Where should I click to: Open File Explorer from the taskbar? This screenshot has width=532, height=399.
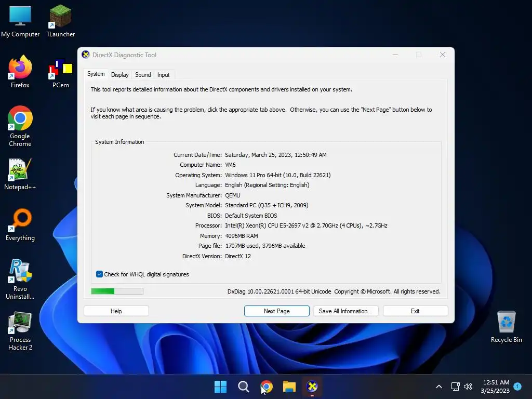[289, 387]
